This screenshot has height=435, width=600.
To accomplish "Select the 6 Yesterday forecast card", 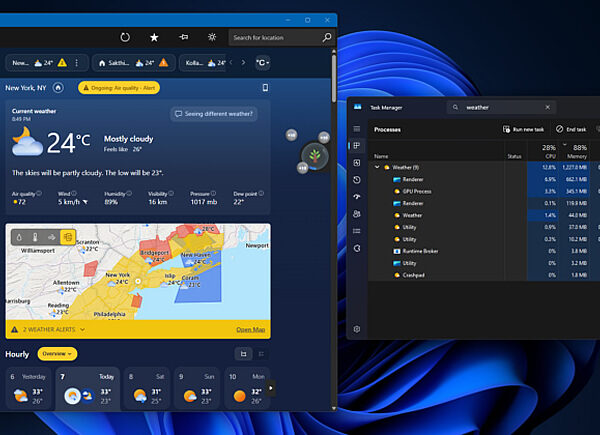I will pyautogui.click(x=29, y=388).
